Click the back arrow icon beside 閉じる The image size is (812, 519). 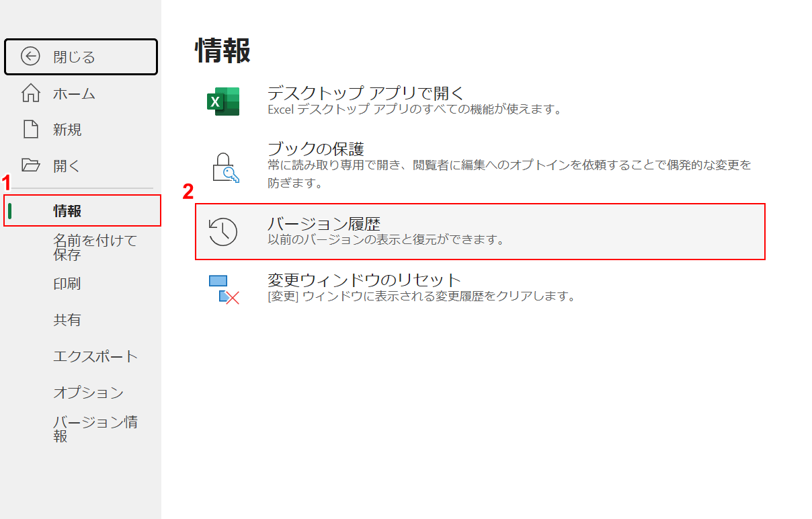30,57
